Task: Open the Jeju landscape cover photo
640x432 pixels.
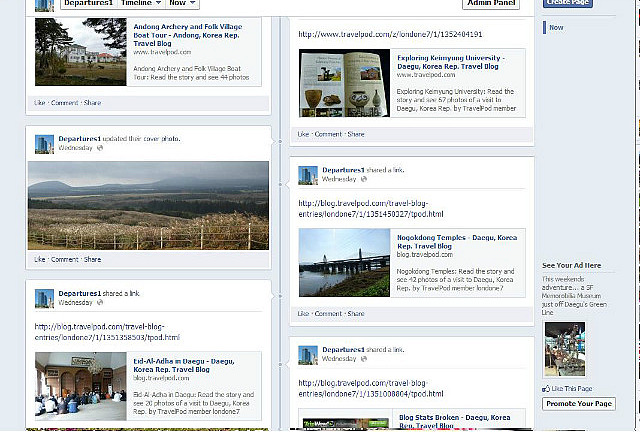Action: [x=148, y=205]
